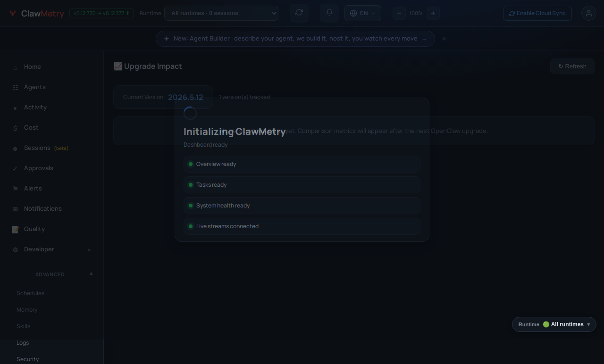The image size is (604, 364).
Task: Open the user profile icon
Action: point(589,13)
